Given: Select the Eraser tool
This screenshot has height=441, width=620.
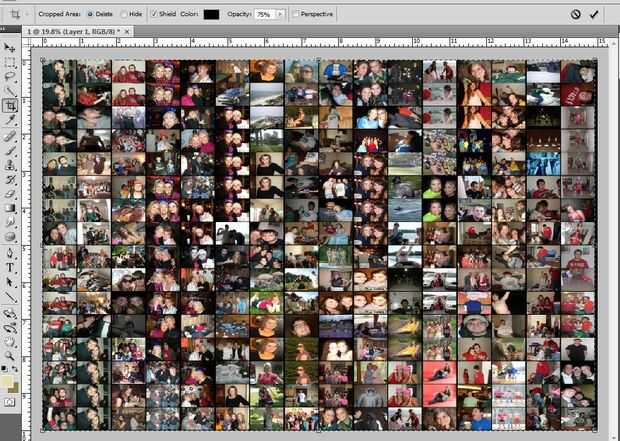Looking at the screenshot, I should [9, 194].
